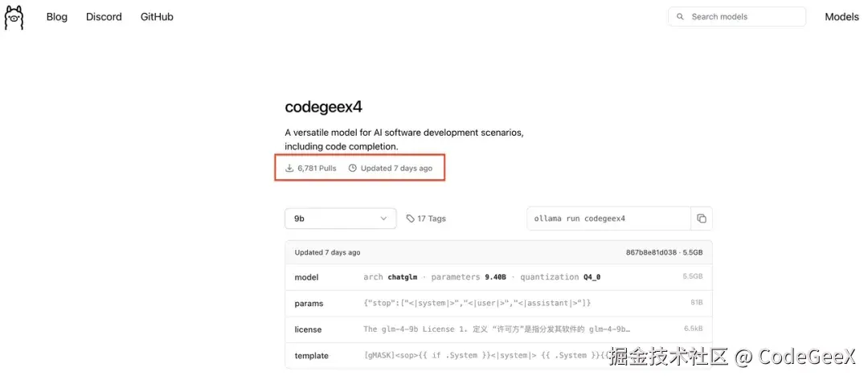
Task: Click the magnifier icon in search box
Action: (681, 17)
